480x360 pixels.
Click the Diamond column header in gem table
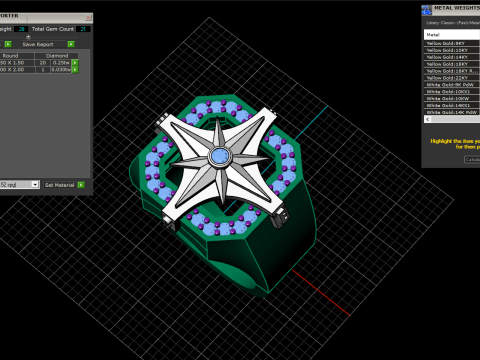(x=57, y=56)
